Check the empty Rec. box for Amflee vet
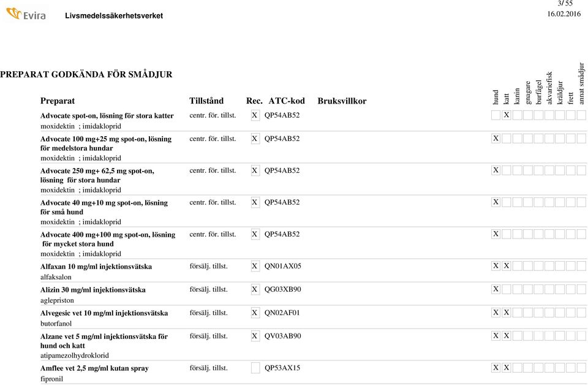 (255, 368)
